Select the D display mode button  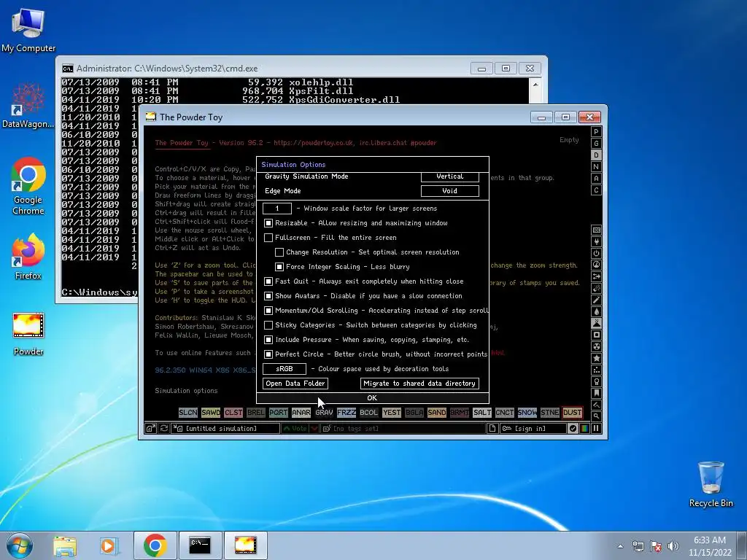click(596, 155)
